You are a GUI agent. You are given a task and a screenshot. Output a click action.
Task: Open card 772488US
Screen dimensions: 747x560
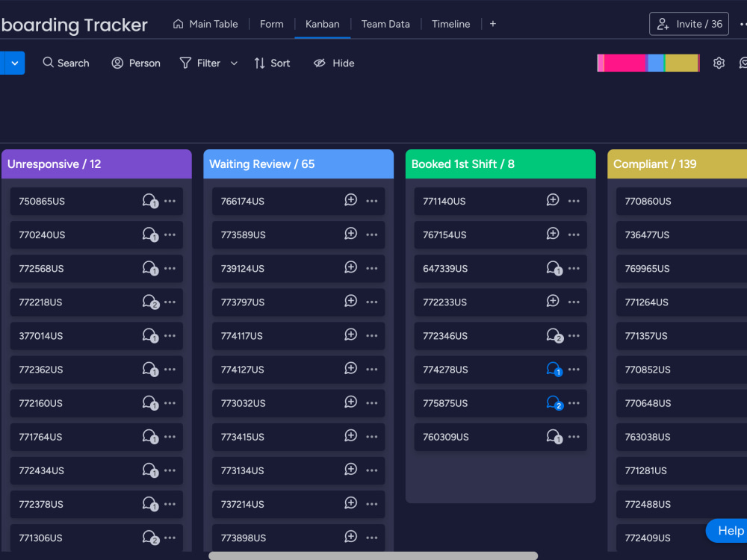pos(682,504)
